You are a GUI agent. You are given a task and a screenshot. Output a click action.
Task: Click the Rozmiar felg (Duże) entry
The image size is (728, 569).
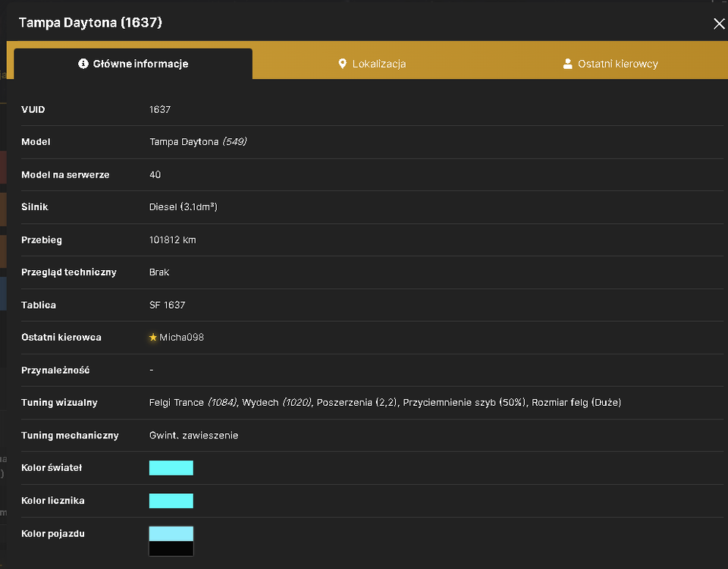pyautogui.click(x=576, y=402)
